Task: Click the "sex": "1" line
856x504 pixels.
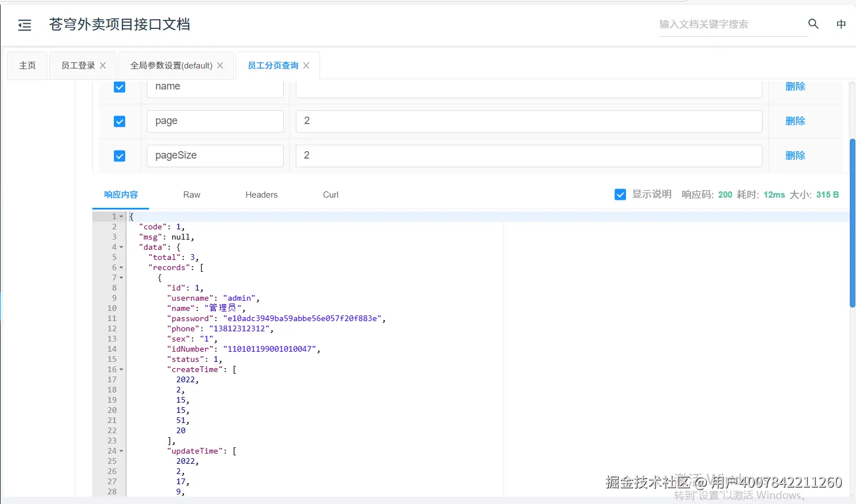Action: coord(193,339)
